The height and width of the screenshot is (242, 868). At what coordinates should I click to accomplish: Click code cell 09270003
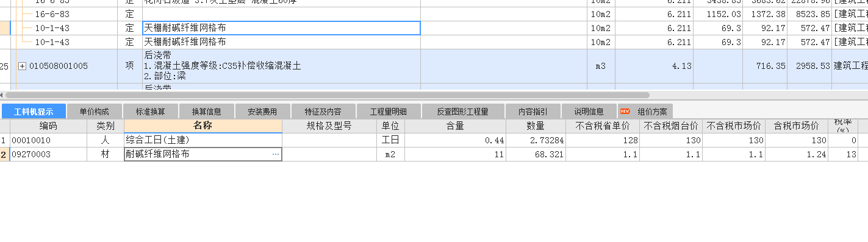(x=49, y=154)
